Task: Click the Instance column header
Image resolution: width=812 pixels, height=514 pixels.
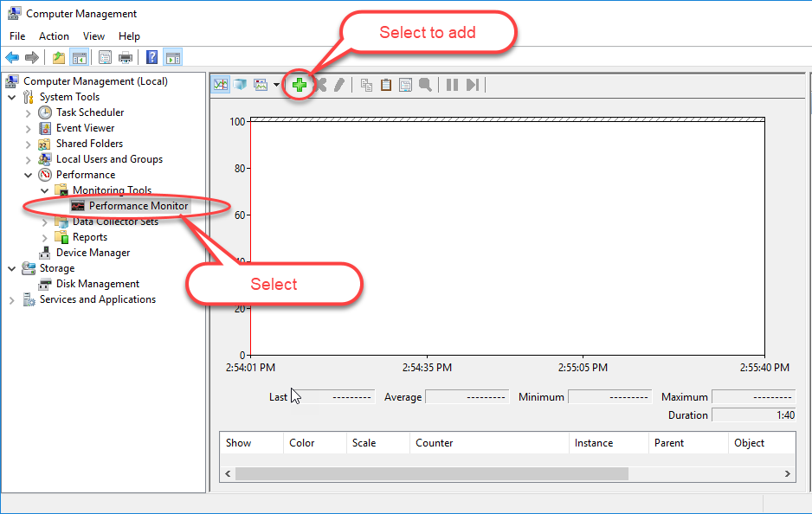Action: [609, 443]
